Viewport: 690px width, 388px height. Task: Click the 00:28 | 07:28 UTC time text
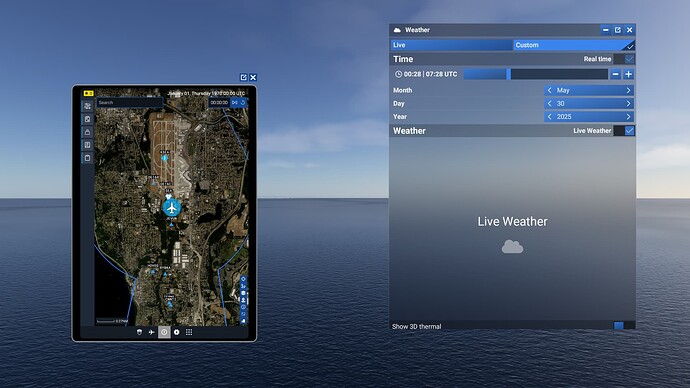coord(430,74)
